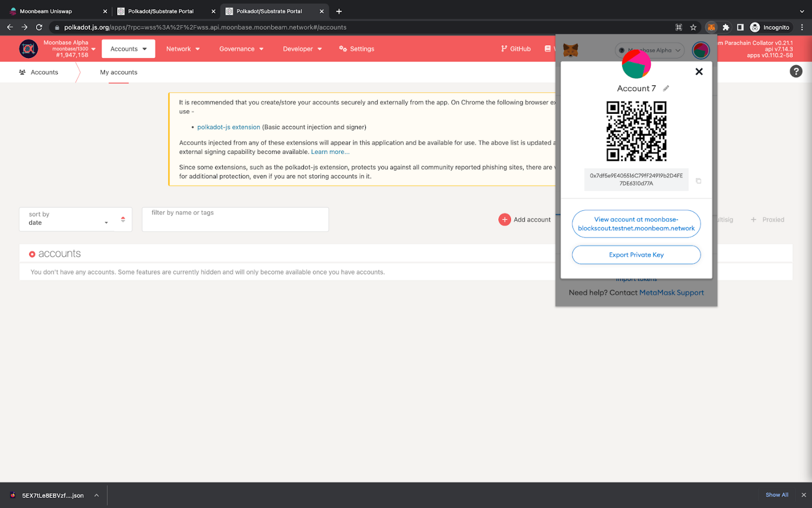Click the MetaMask extension icon in toolbar

(x=711, y=27)
